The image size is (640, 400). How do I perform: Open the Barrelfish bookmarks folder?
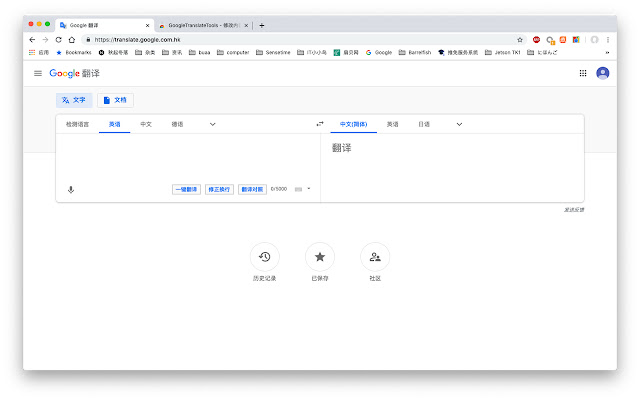(x=415, y=52)
